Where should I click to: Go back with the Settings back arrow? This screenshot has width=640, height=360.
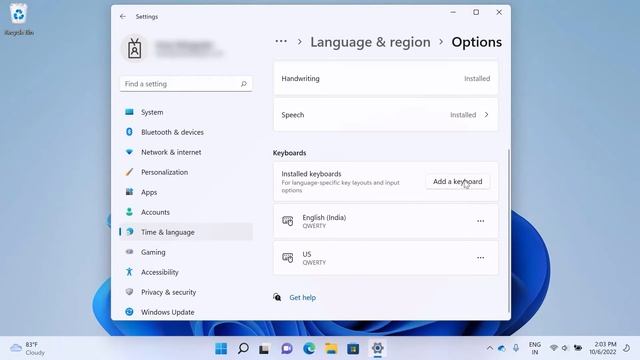123,16
